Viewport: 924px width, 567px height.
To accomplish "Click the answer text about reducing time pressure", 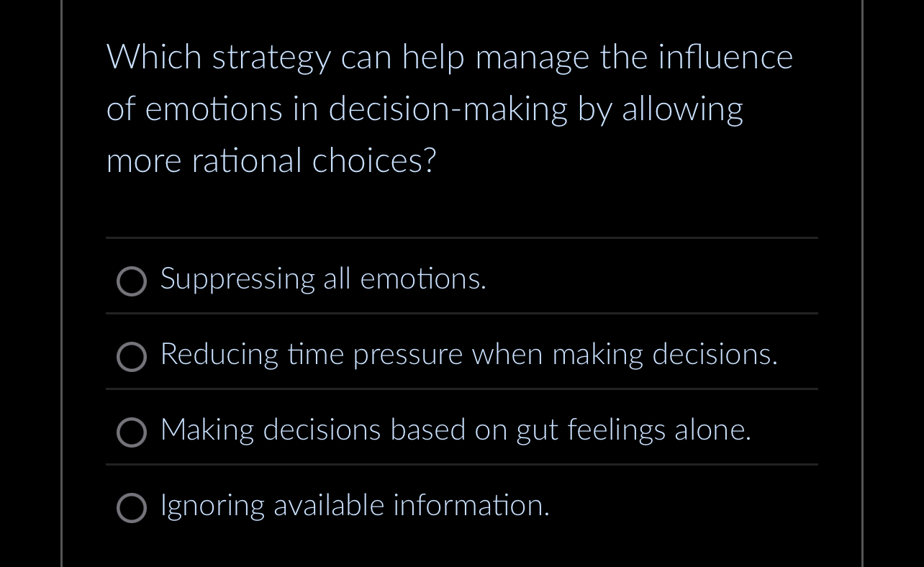I will click(468, 355).
